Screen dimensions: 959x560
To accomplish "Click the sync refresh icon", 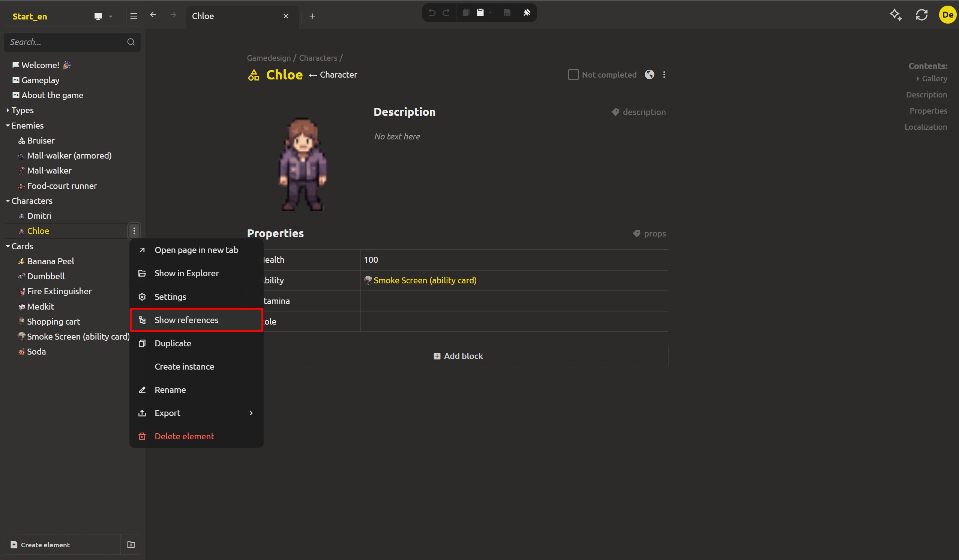I will point(921,15).
